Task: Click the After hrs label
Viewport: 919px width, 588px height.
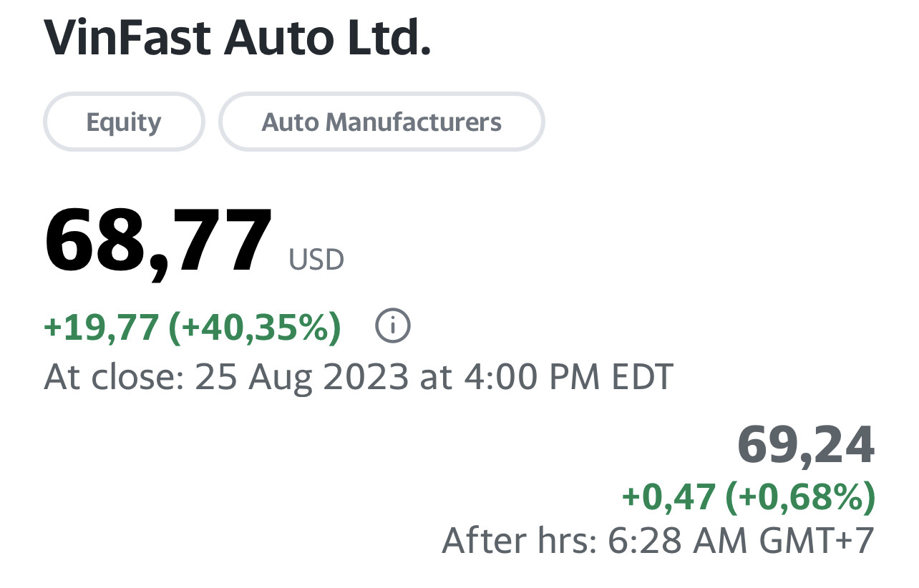Action: [x=519, y=541]
